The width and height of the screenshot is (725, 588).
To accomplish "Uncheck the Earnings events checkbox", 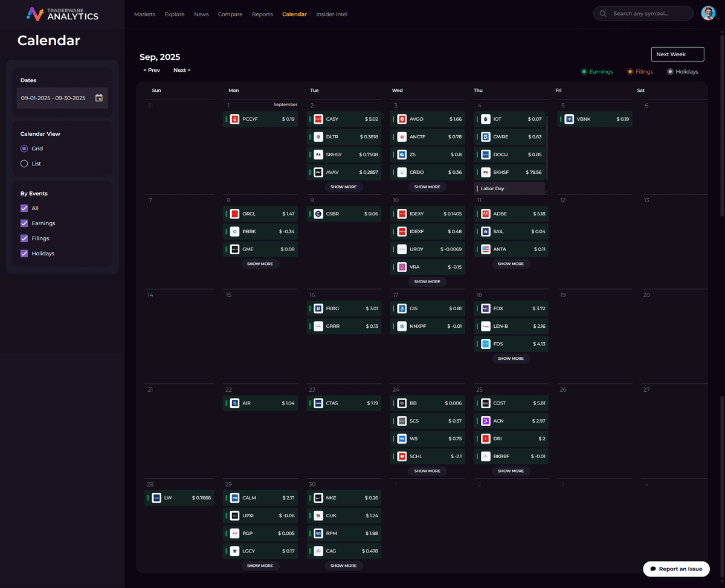I will (24, 223).
